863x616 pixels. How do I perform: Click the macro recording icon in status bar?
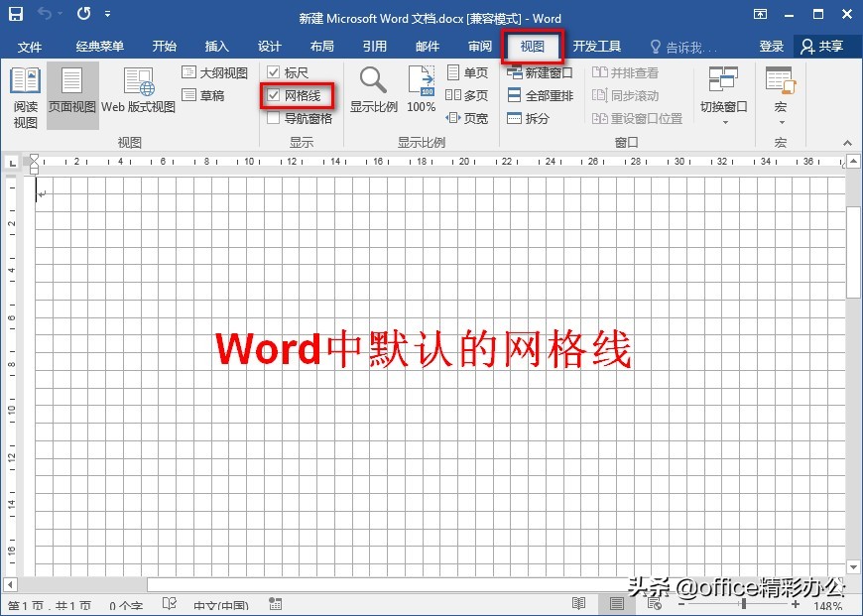pyautogui.click(x=275, y=604)
